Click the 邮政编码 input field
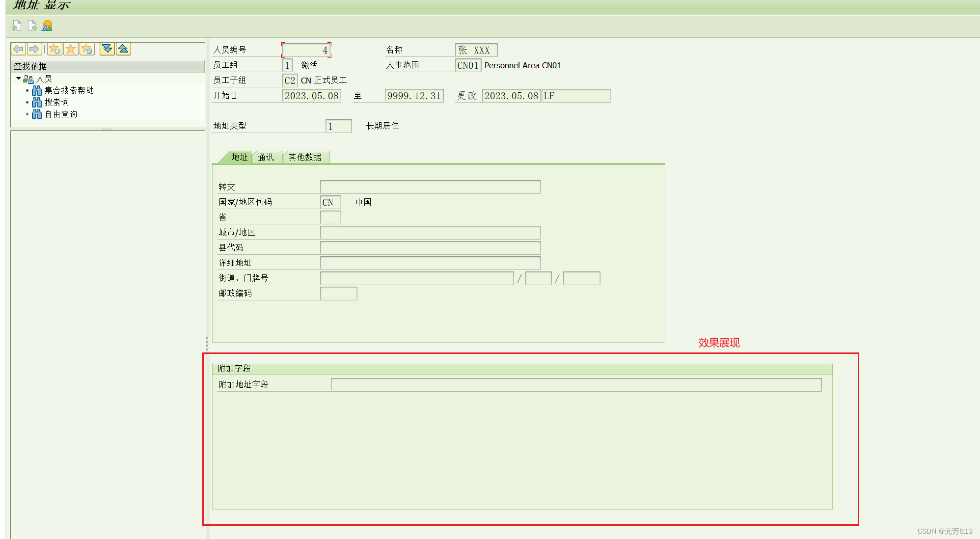 [x=339, y=294]
